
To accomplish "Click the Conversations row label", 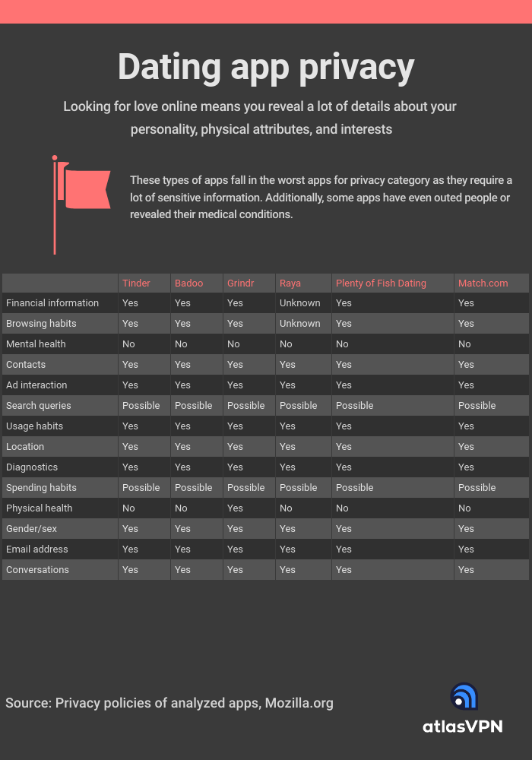I will 37,570.
